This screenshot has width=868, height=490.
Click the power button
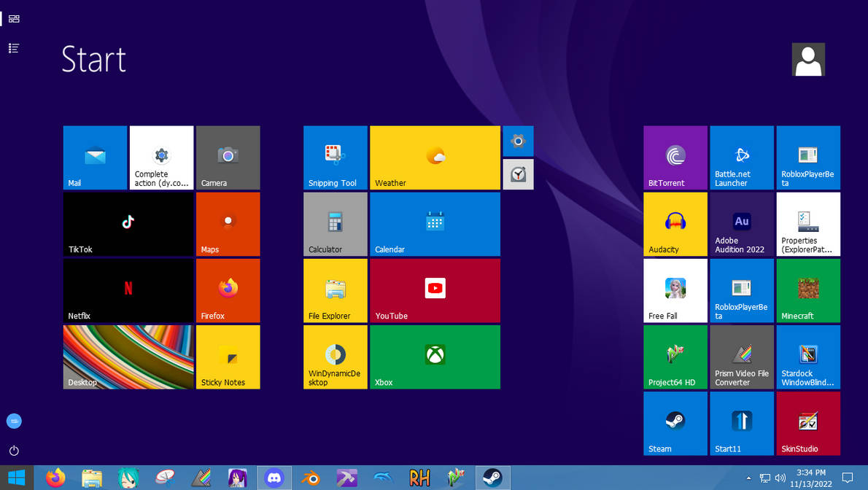tap(14, 451)
